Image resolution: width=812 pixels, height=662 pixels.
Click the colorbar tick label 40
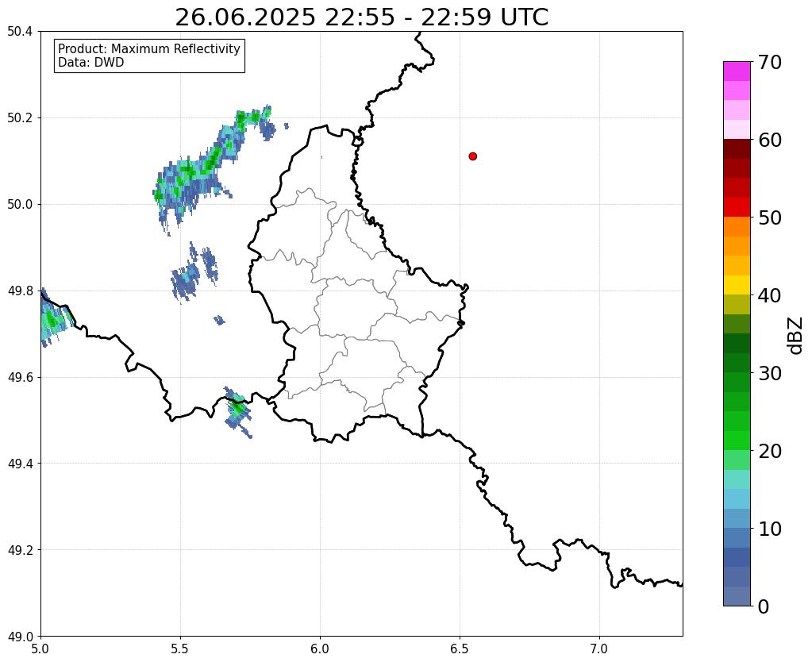[769, 295]
